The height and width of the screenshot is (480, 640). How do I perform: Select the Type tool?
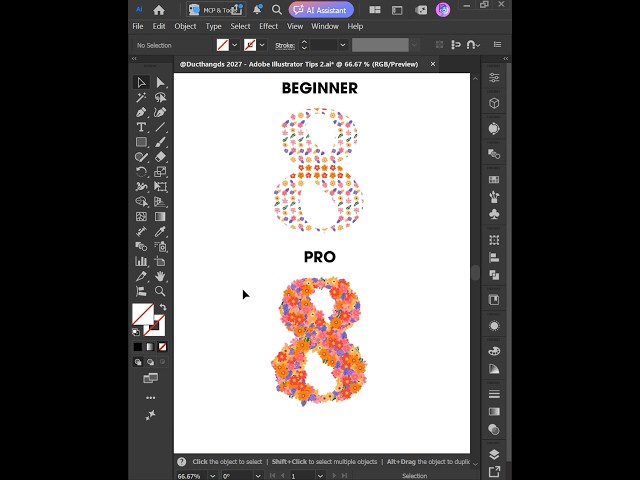point(141,127)
